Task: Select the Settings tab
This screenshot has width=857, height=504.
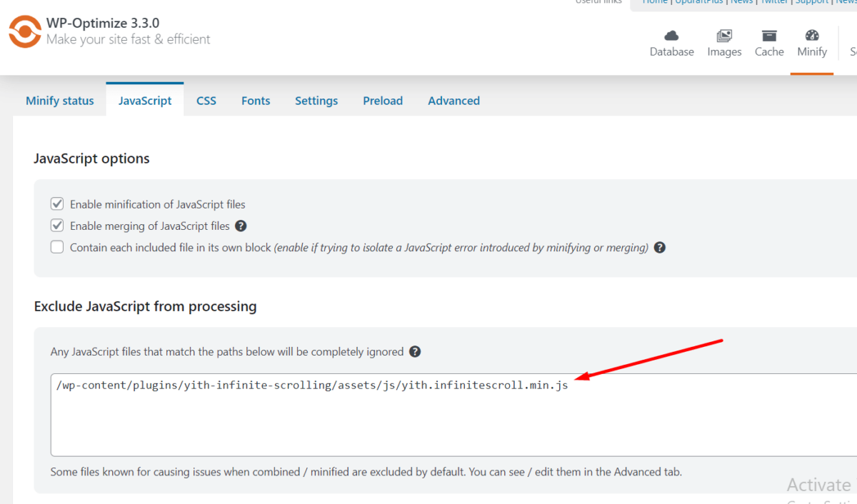Action: click(x=316, y=100)
